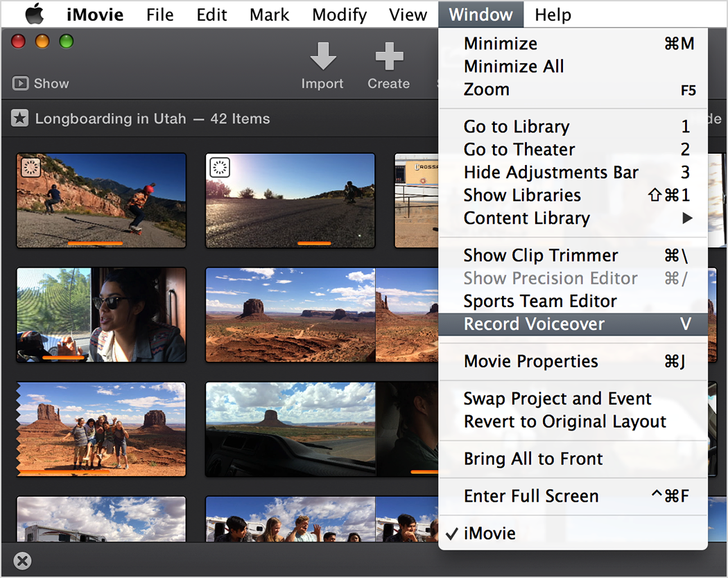Click the spinner badge on second clip

(219, 167)
